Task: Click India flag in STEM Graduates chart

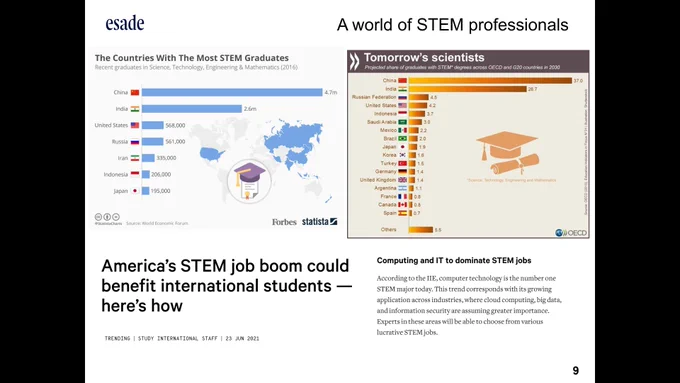Action: [x=135, y=109]
